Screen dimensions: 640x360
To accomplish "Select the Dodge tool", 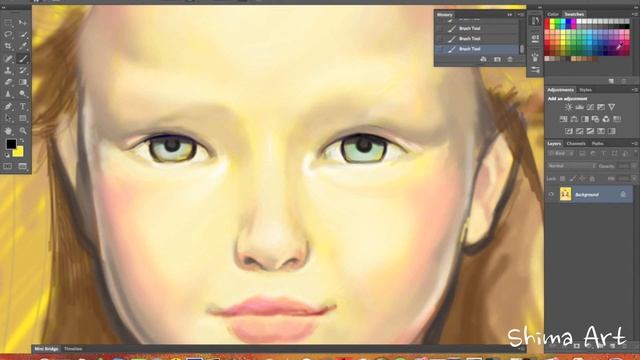I will tap(23, 94).
